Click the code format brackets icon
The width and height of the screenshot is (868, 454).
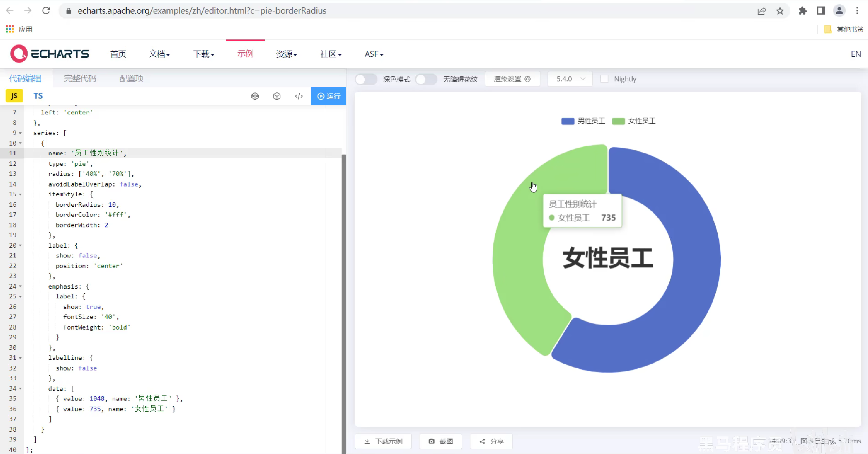click(x=299, y=96)
